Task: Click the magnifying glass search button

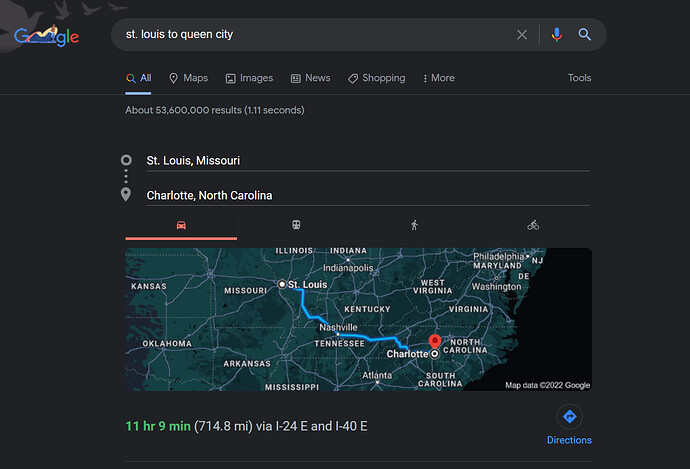Action: (x=585, y=35)
